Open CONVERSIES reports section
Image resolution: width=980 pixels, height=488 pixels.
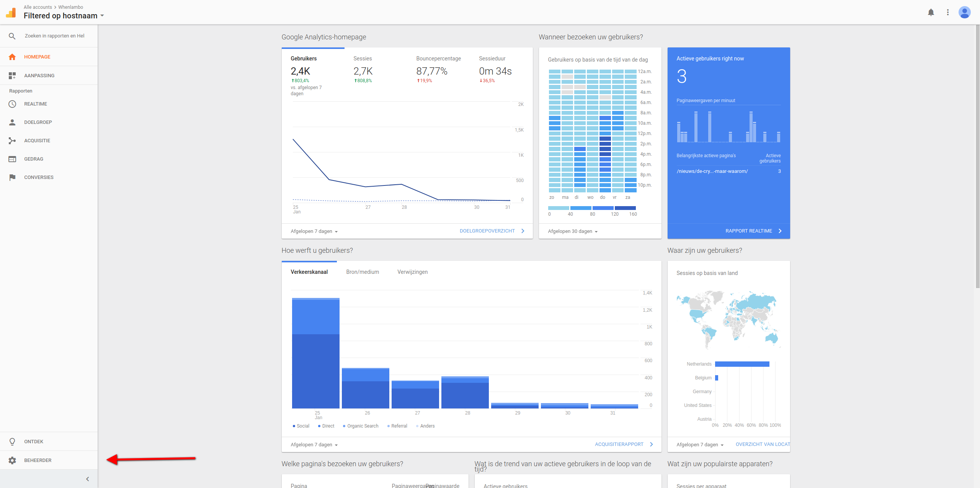pyautogui.click(x=39, y=177)
